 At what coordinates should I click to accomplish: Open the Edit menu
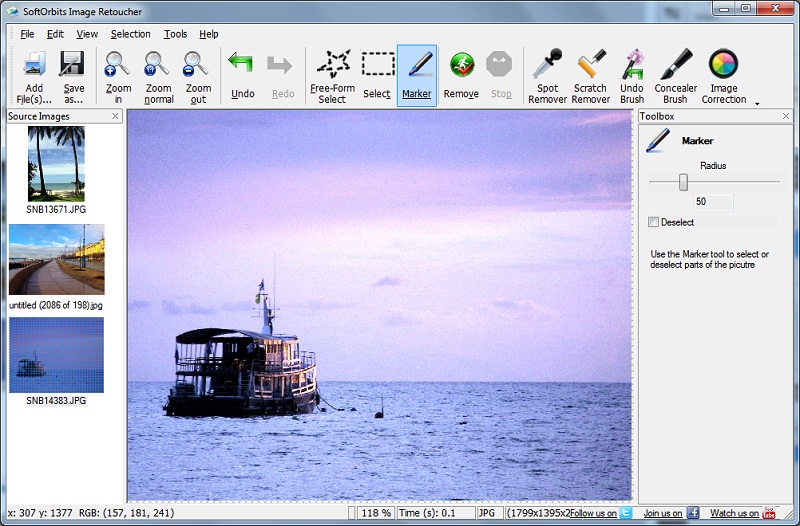55,34
